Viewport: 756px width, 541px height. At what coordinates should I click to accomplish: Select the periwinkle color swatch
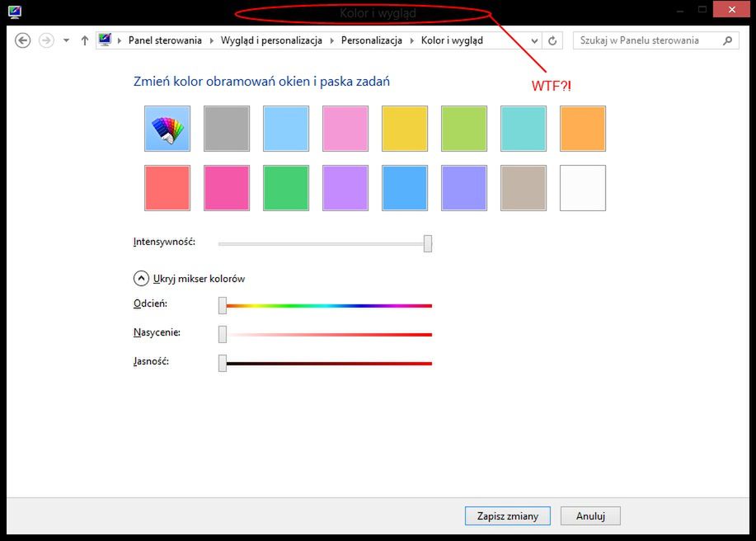click(x=464, y=188)
